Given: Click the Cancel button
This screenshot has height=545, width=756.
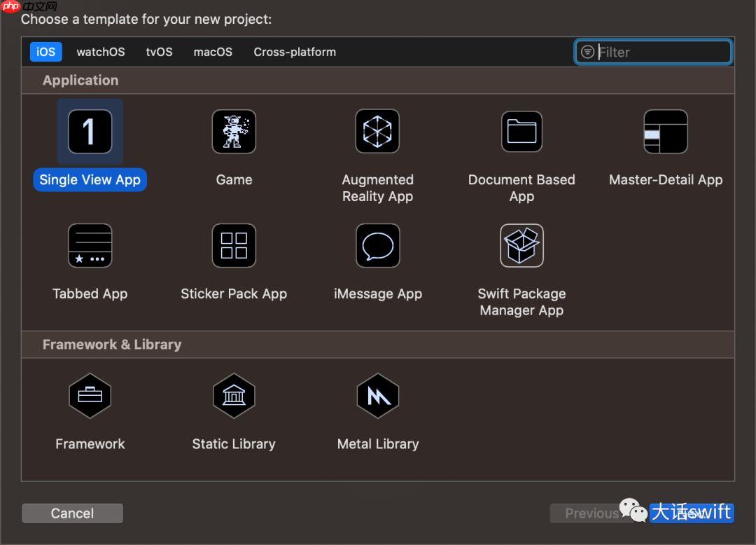Looking at the screenshot, I should click(72, 513).
